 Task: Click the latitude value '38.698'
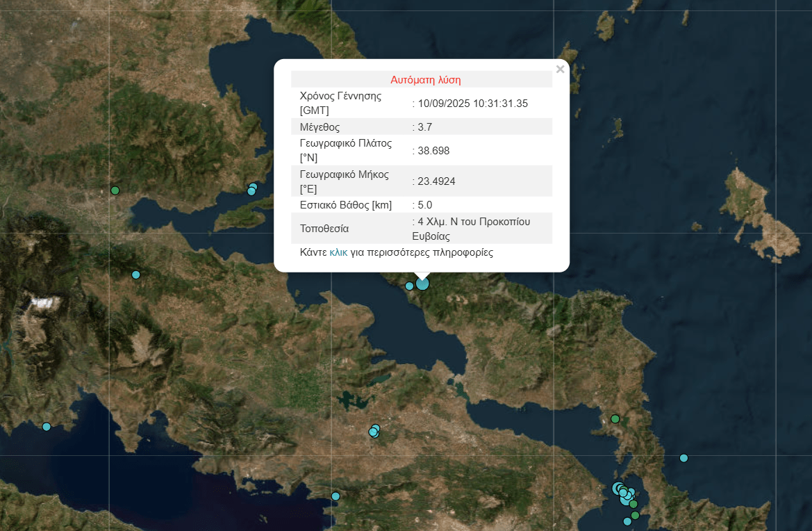point(433,151)
